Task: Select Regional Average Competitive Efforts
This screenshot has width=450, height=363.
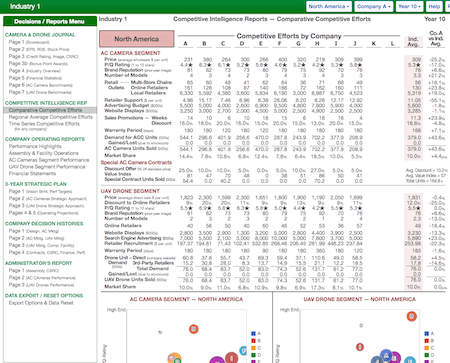Action: [x=51, y=117]
